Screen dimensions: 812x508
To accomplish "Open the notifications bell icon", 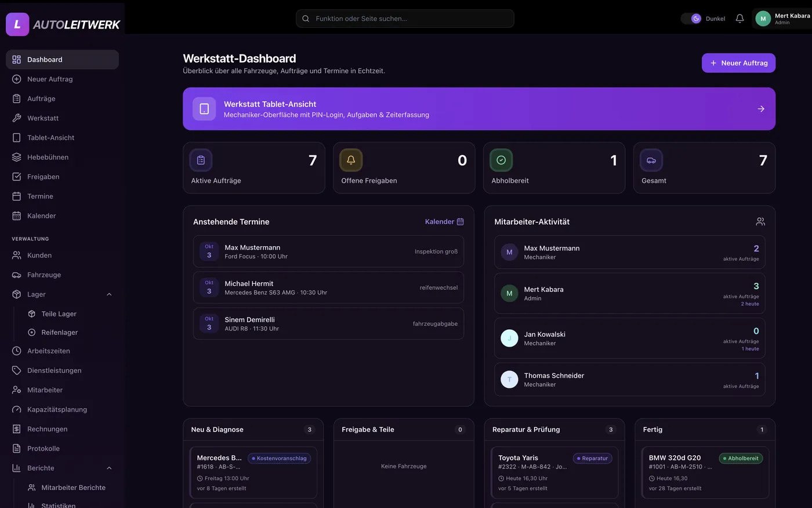I will (x=739, y=19).
